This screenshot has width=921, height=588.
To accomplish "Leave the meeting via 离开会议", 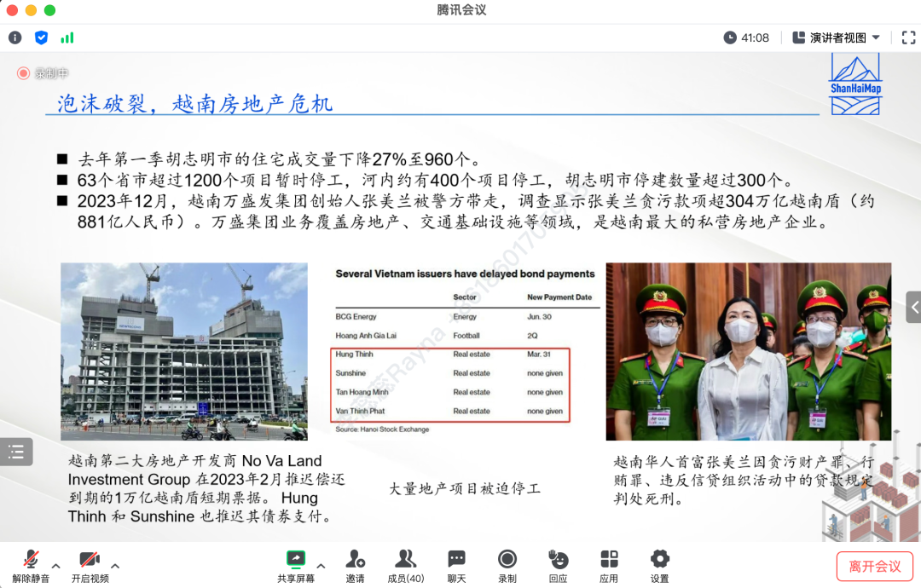I will 875,567.
